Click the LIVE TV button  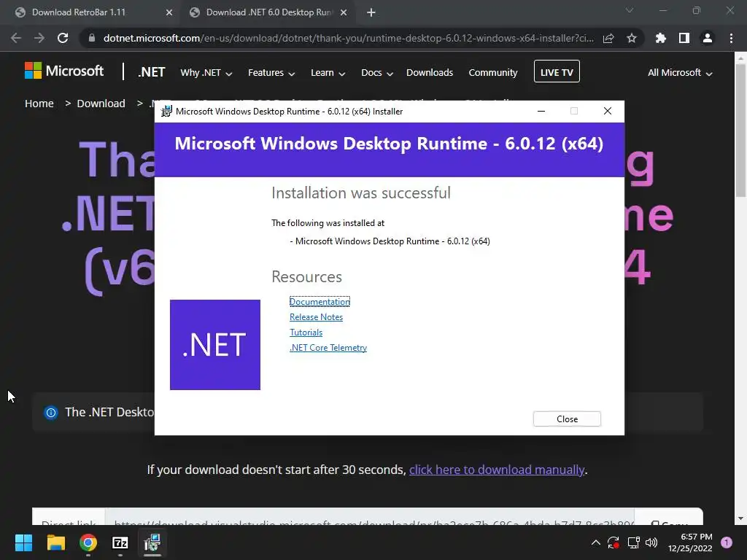tap(557, 71)
